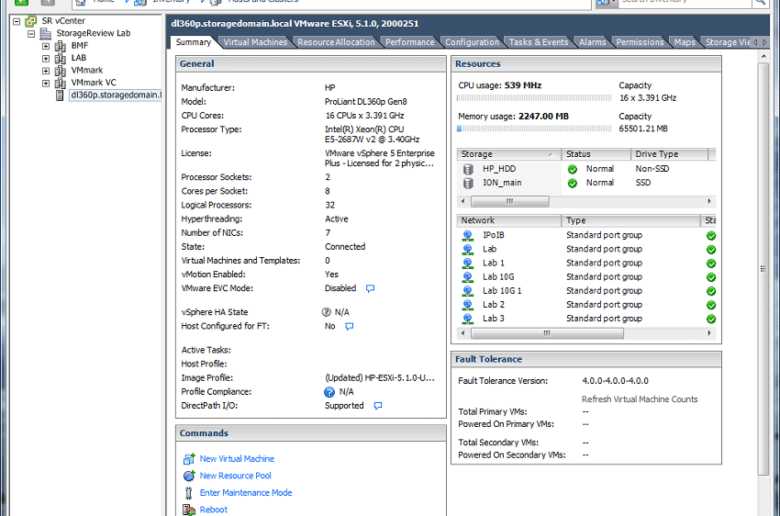Click the VMmark VC cluster icon
The width and height of the screenshot is (780, 516).
[60, 83]
